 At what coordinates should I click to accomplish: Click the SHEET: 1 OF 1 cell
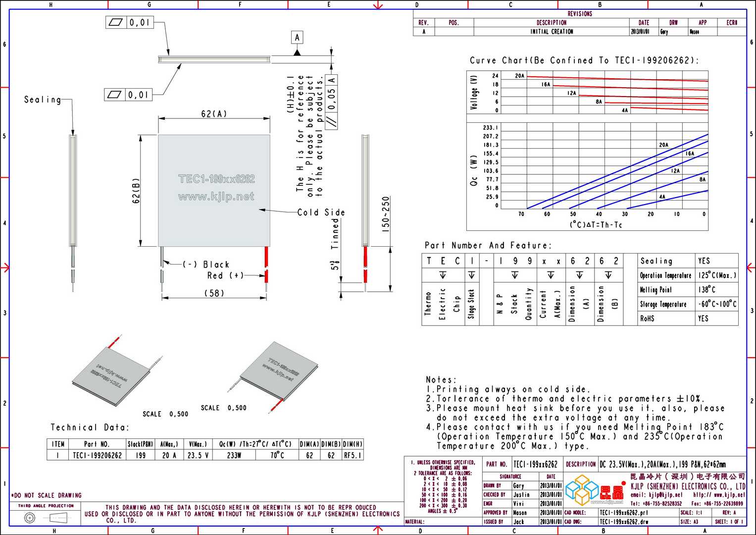[729, 522]
